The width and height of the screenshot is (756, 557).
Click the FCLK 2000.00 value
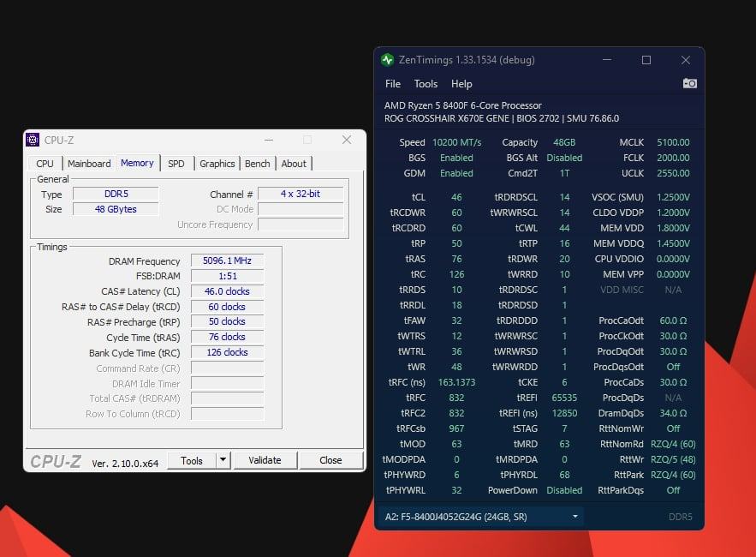[673, 158]
